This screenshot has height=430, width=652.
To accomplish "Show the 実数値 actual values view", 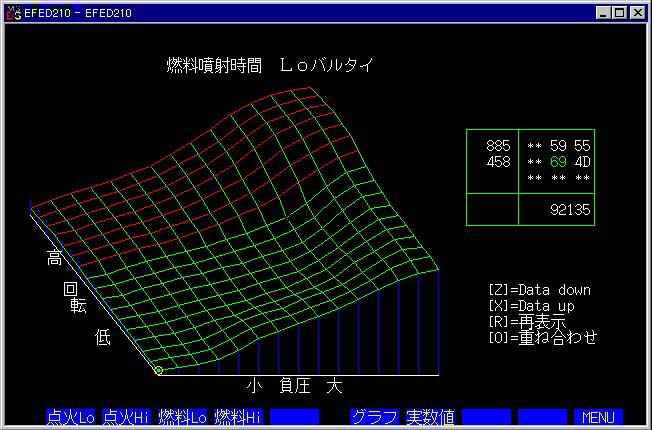I will (430, 416).
